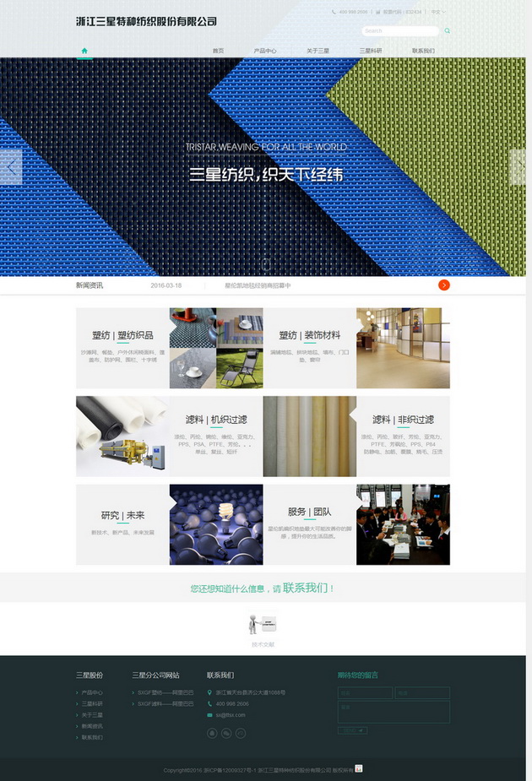Go to next banner slide arrow
Image resolution: width=532 pixels, height=781 pixels.
pos(517,167)
